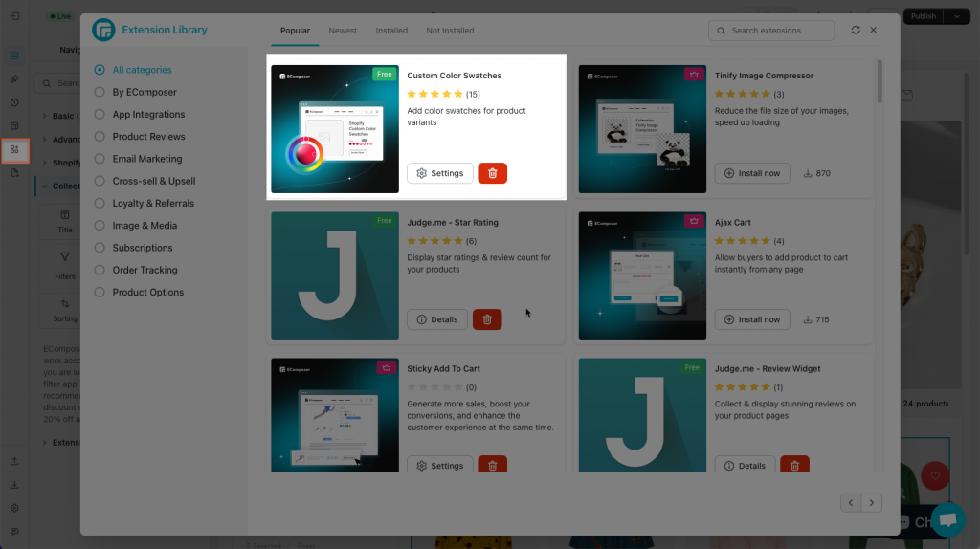This screenshot has height=549, width=980.
Task: Expand the Basic section in background panel
Action: (44, 116)
